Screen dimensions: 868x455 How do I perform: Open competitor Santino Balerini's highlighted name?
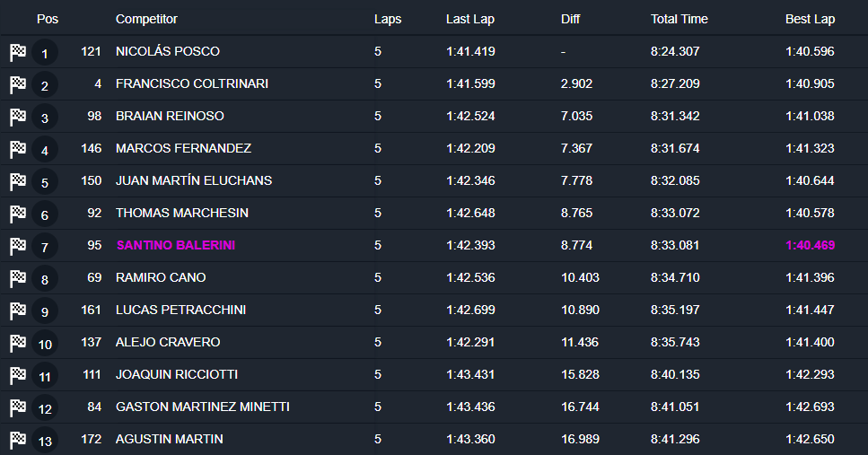pos(175,245)
